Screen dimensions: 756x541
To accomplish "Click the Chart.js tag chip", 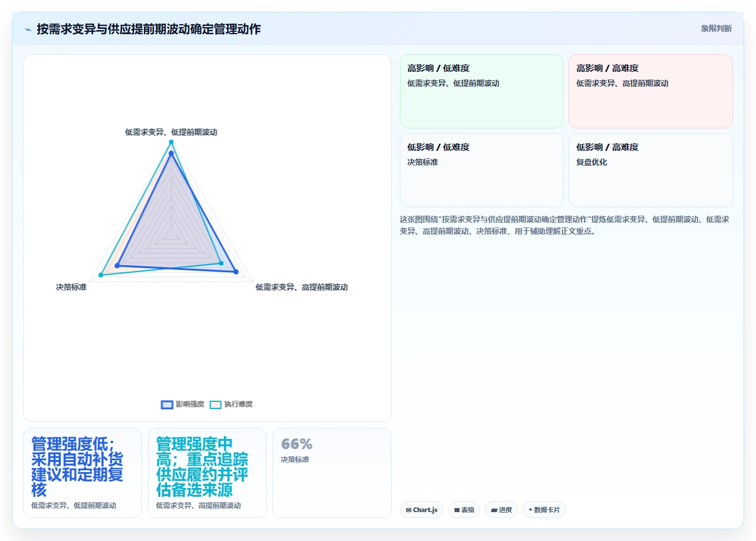I will coord(421,510).
